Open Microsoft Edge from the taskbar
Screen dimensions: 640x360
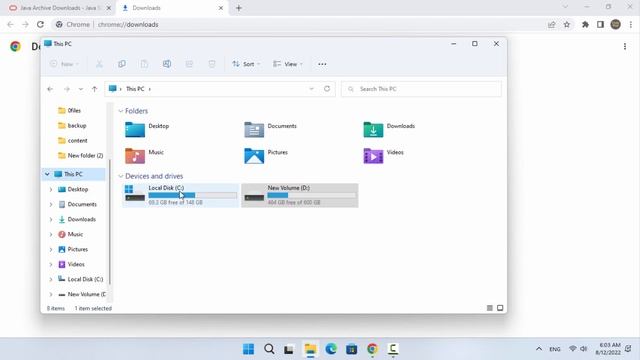[331, 349]
